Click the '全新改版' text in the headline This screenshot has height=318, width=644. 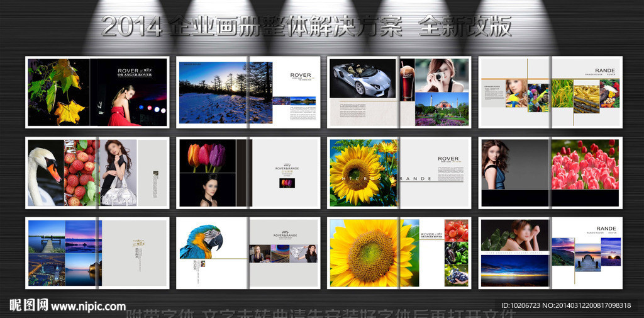pos(465,26)
